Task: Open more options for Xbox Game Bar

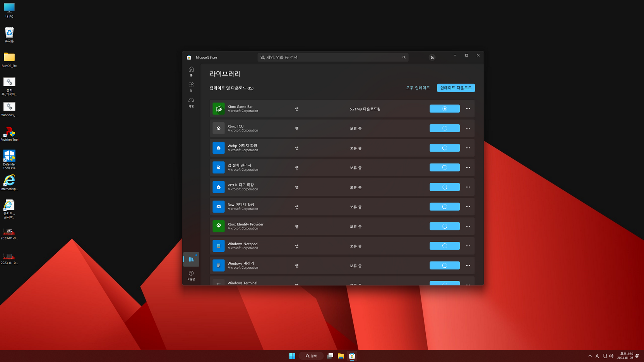Action: pyautogui.click(x=468, y=109)
